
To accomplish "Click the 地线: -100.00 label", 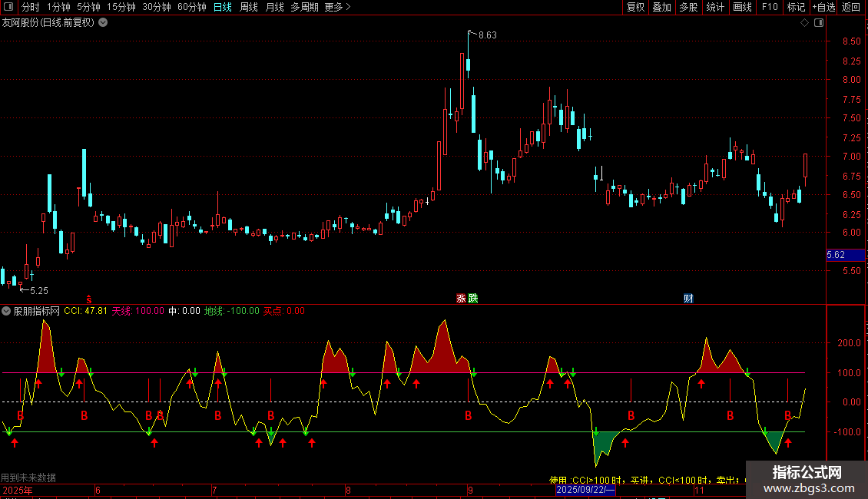I will (x=231, y=311).
